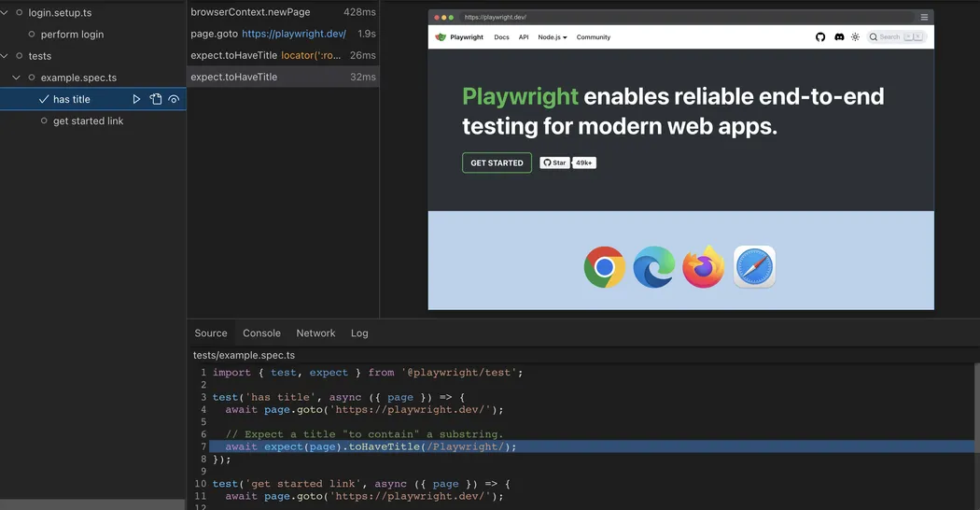Viewport: 980px width, 510px height.
Task: Open the browser hamburger menu icon
Action: point(924,17)
